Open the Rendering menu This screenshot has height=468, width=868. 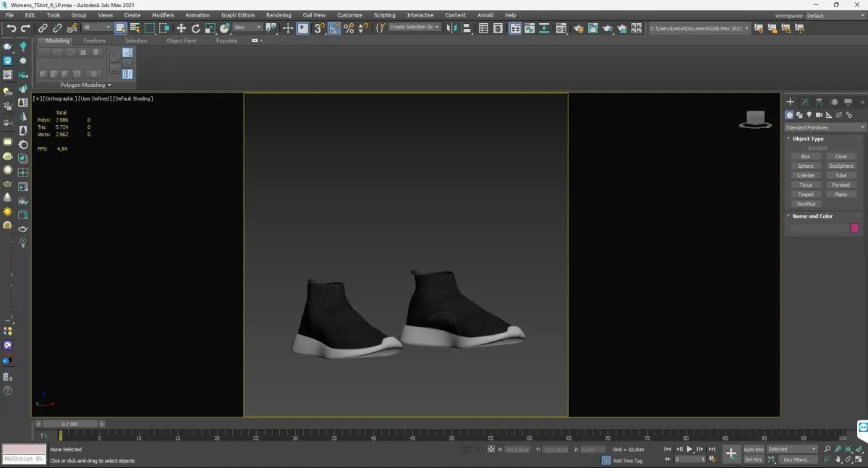point(278,15)
